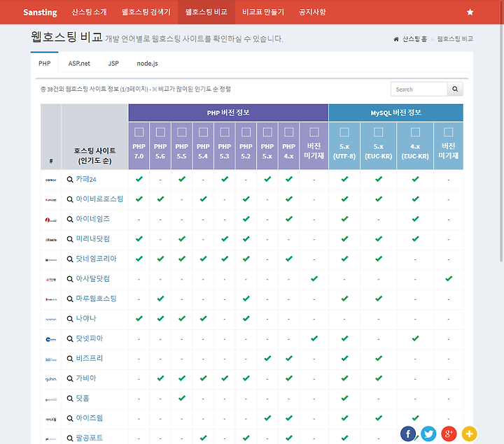
Task: Click magnifier icon beside 가비아
Action: click(x=70, y=378)
